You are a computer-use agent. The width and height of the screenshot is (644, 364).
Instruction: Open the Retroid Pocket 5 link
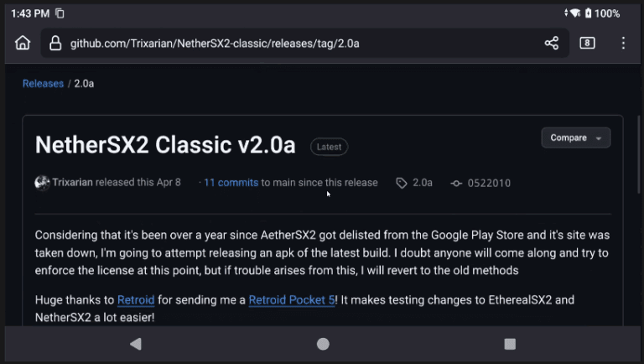coord(291,299)
